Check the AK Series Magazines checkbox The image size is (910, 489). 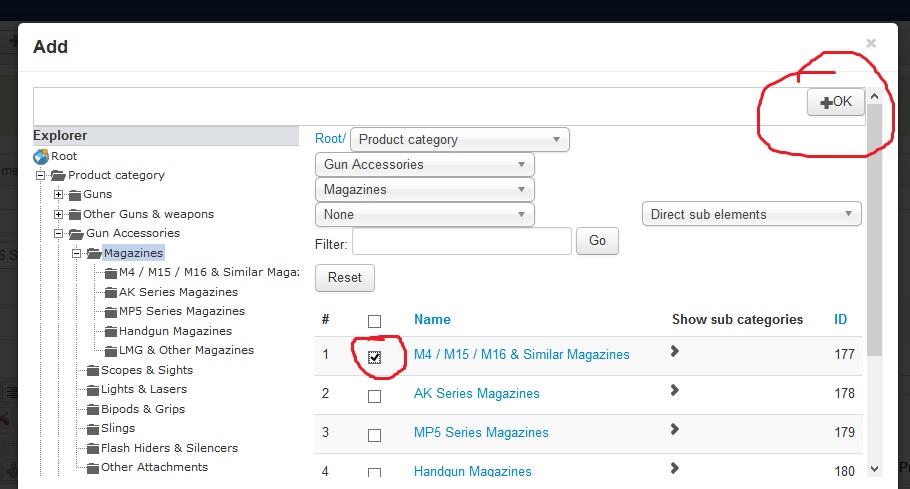click(x=375, y=396)
